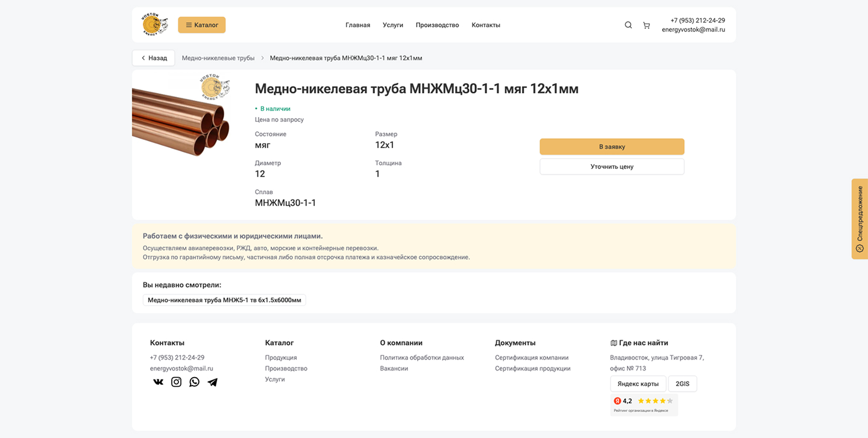
Task: Switch to the Услуги section
Action: pyautogui.click(x=392, y=25)
